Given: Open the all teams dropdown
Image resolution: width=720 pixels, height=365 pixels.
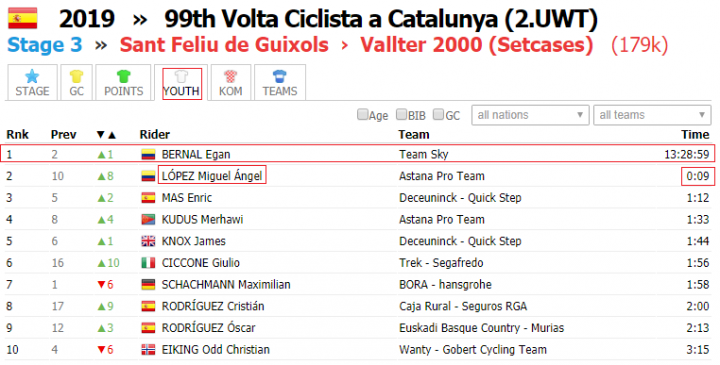Looking at the screenshot, I should 652,115.
